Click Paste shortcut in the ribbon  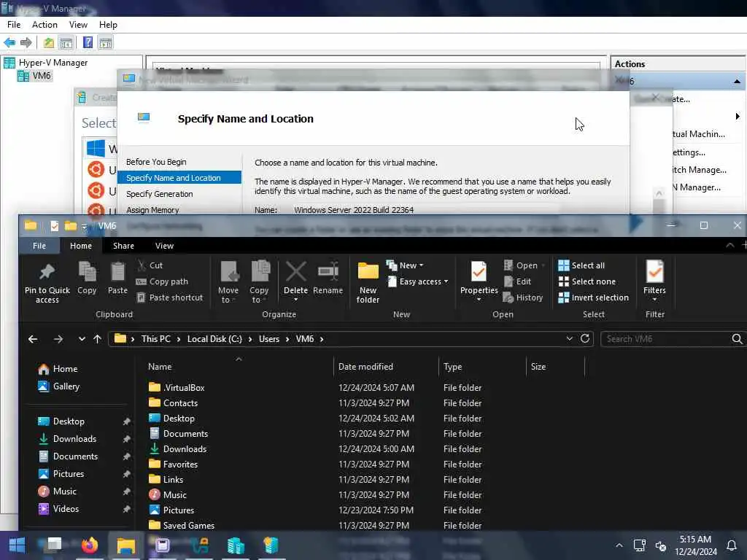(x=169, y=297)
